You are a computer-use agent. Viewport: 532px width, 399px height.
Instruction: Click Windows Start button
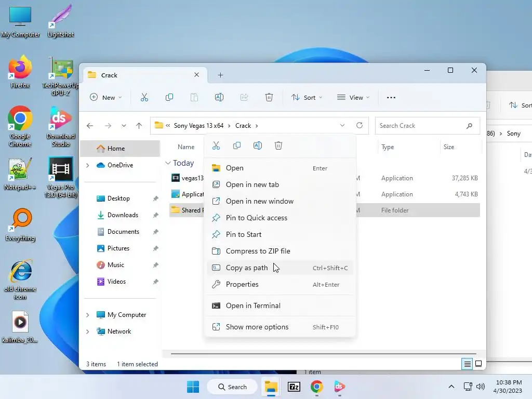tap(193, 387)
